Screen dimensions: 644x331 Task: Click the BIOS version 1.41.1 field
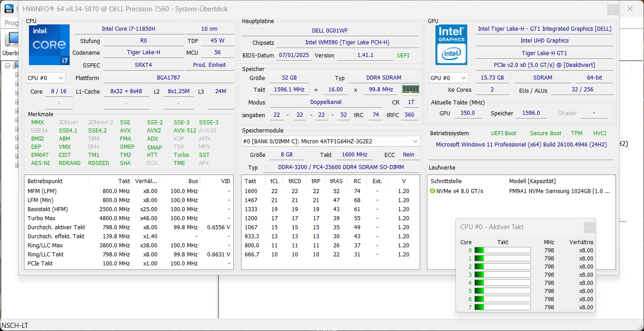pyautogui.click(x=365, y=55)
